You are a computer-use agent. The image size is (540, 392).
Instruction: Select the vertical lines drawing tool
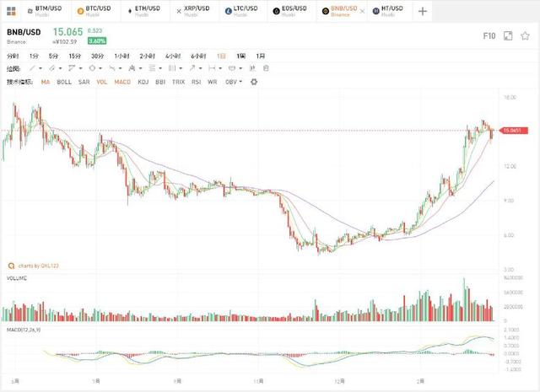[172, 68]
